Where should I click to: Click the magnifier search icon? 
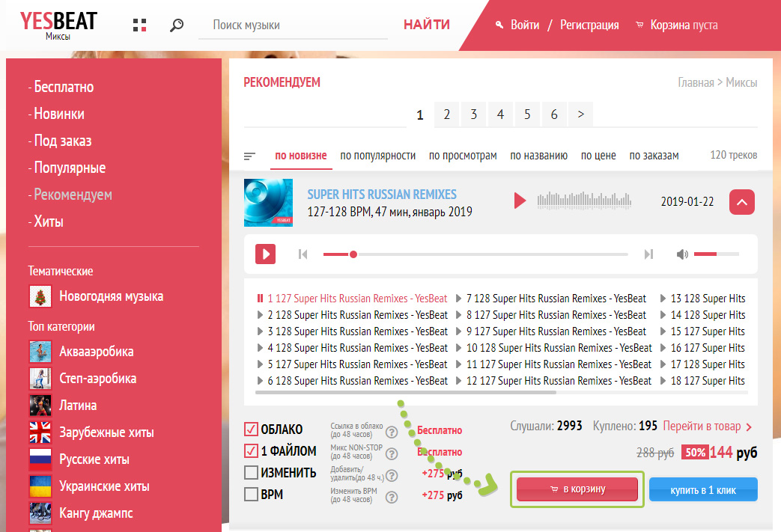(177, 25)
